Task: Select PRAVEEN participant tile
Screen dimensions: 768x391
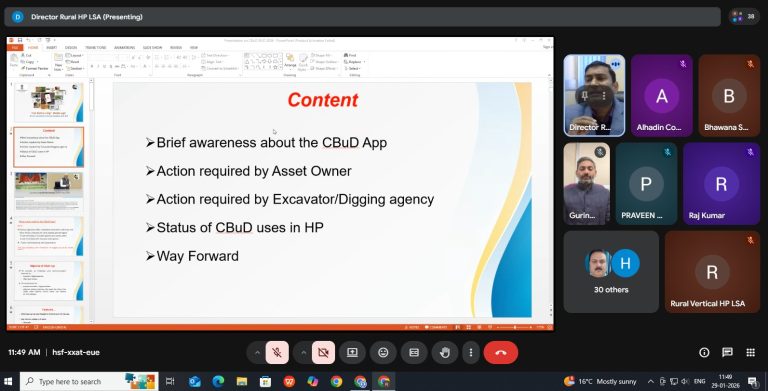Action: tap(647, 184)
